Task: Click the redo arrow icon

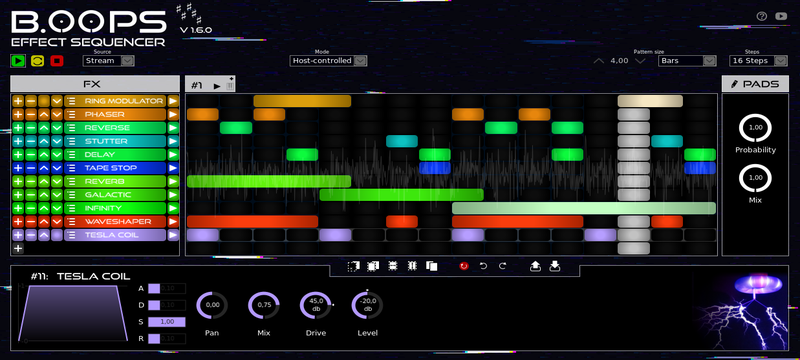Action: click(503, 266)
